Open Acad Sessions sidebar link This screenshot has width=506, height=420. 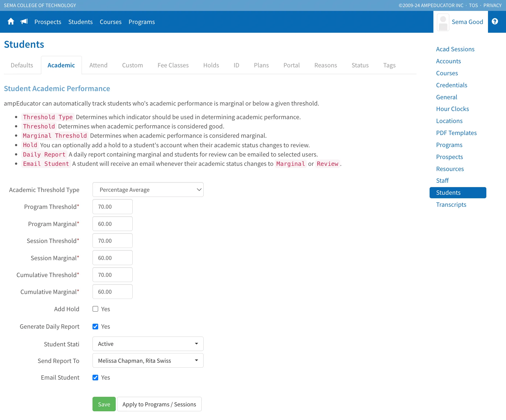coord(455,49)
